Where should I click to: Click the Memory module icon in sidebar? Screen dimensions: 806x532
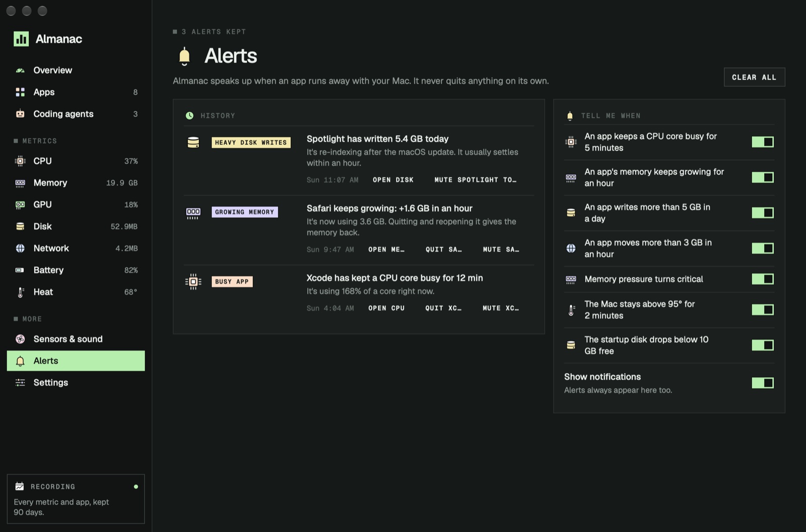[20, 183]
